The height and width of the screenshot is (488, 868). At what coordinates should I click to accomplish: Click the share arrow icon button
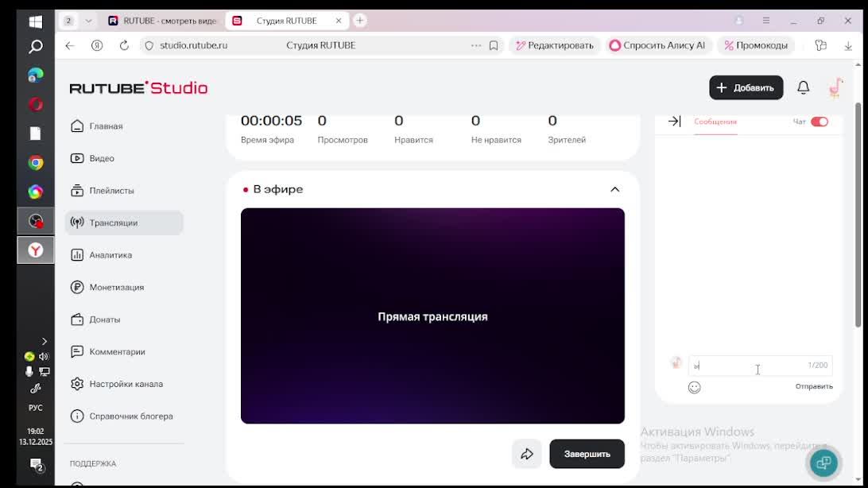point(526,454)
